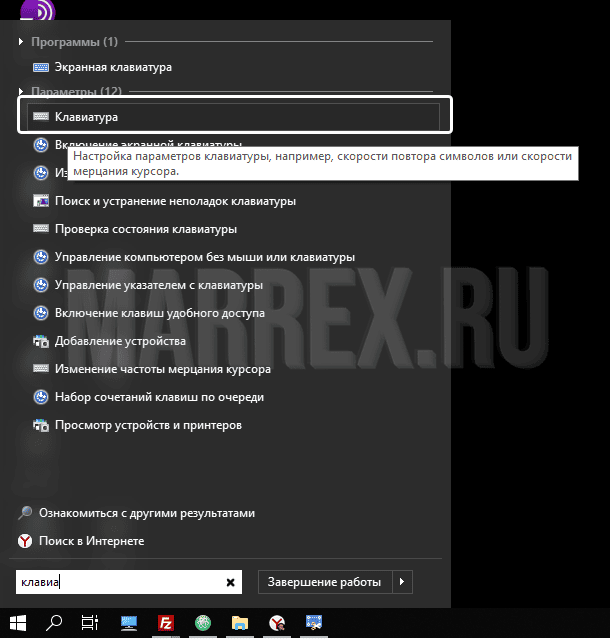610x639 pixels.
Task: Click the purple Tor Browser desktop icon
Action: pyautogui.click(x=37, y=10)
